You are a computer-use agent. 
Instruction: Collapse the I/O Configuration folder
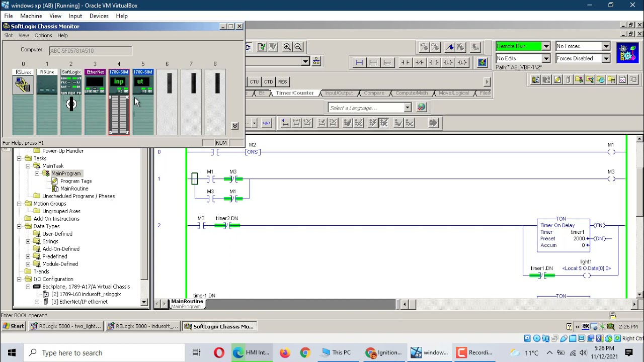(x=19, y=279)
